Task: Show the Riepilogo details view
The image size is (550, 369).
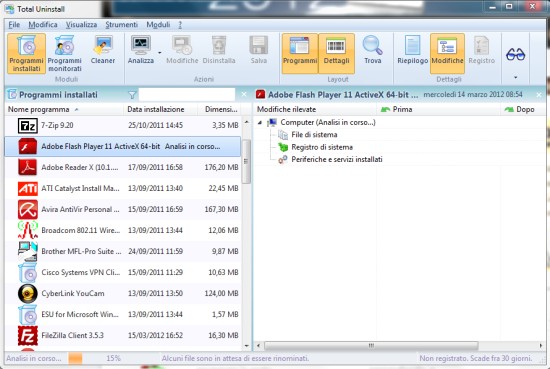Action: 412,50
